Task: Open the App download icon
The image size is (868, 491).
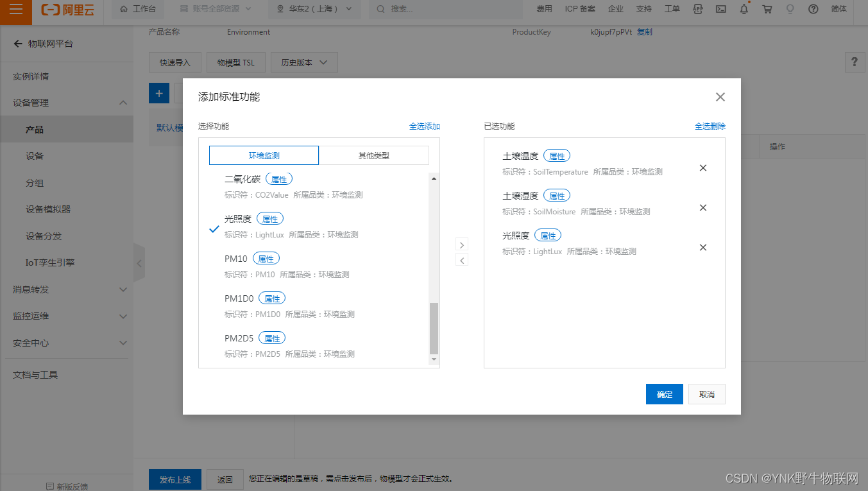Action: point(698,9)
